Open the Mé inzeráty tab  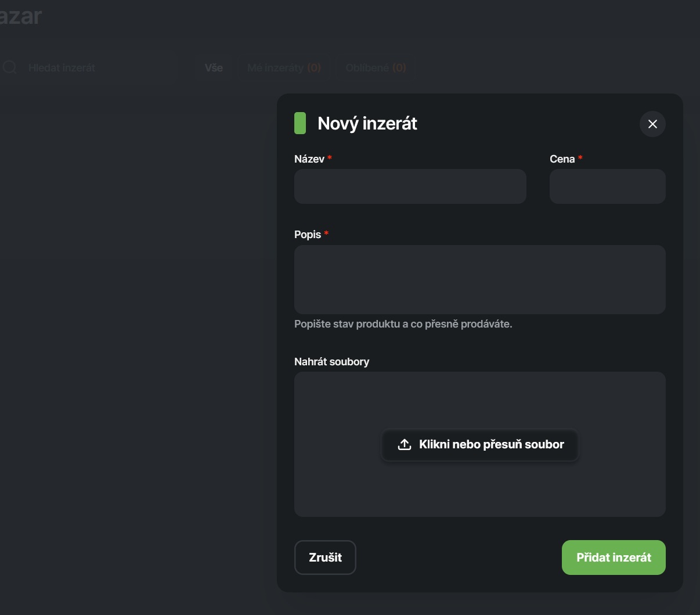284,68
